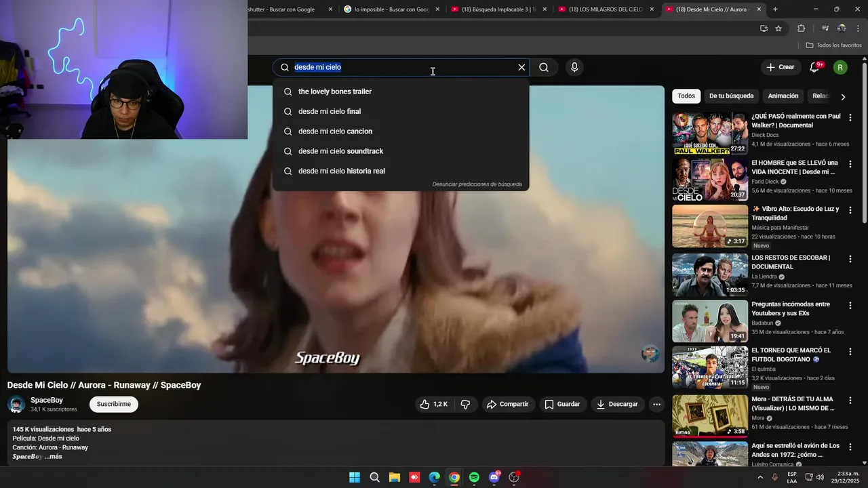Open the media control icon in Chrome toolbar
This screenshot has height=488, width=868.
click(825, 28)
